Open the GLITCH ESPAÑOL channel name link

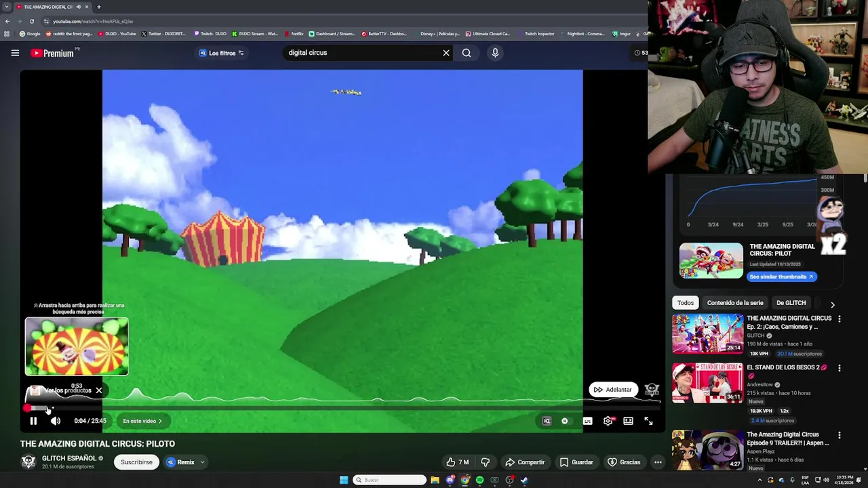point(69,458)
